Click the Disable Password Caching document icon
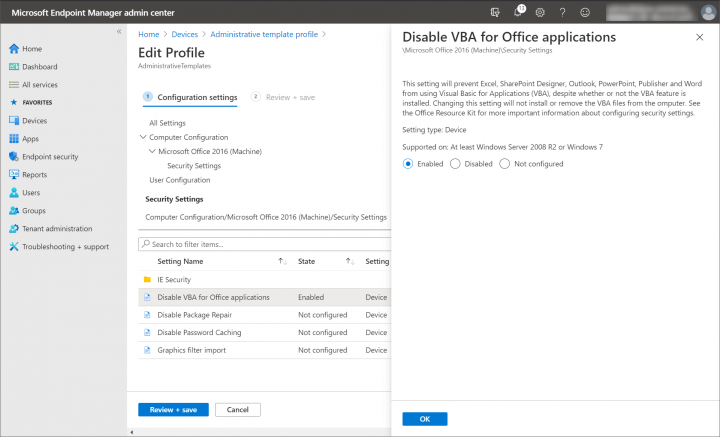720x437 pixels. coord(147,332)
